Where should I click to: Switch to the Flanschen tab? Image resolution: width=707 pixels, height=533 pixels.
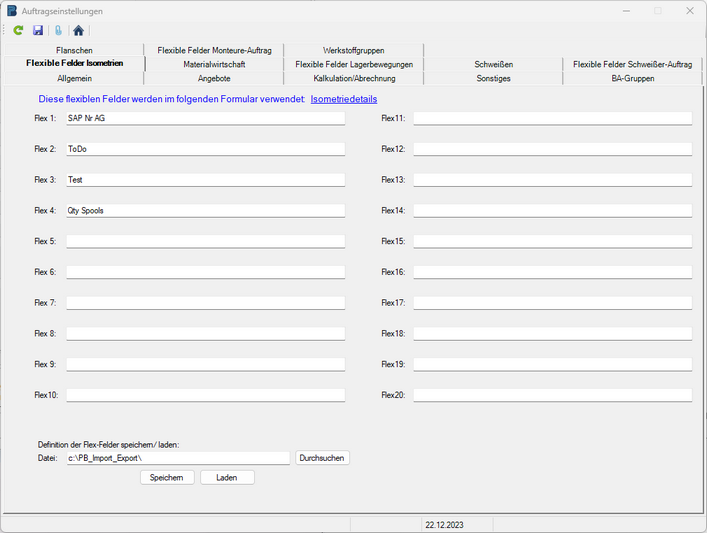click(x=75, y=50)
